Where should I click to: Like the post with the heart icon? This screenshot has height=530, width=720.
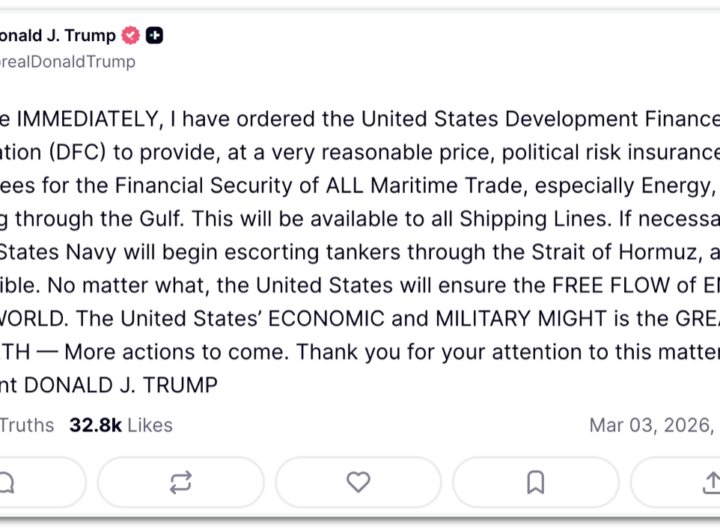point(358,482)
